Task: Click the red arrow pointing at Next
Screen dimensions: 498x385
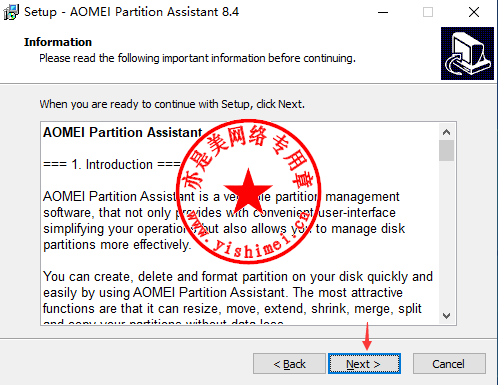Action: tap(367, 336)
